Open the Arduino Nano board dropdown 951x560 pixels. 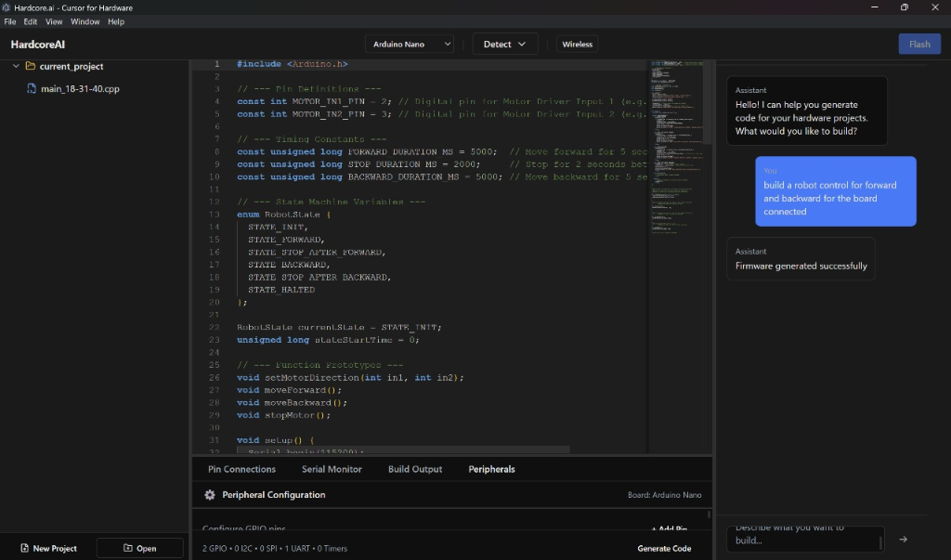[410, 44]
